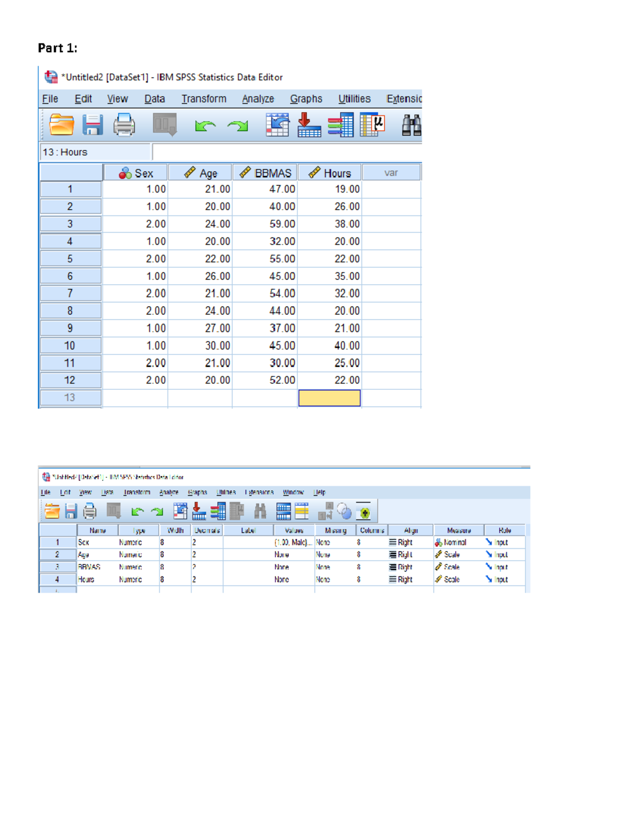This screenshot has height=834, width=644.
Task: Open the Utilities menu
Action: pyautogui.click(x=354, y=99)
